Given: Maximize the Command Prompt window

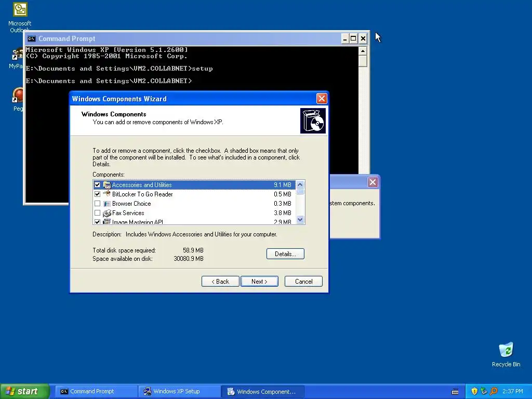Looking at the screenshot, I should [353, 38].
